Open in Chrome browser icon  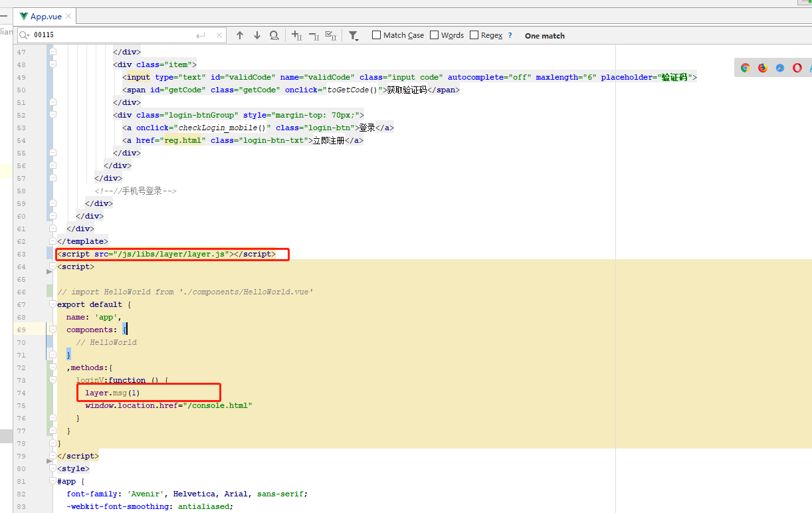[746, 68]
